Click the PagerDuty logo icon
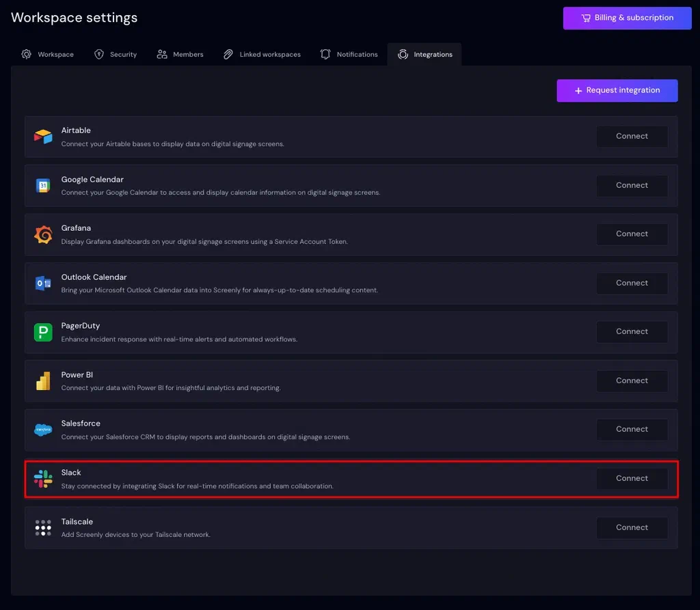The image size is (700, 610). tap(43, 332)
